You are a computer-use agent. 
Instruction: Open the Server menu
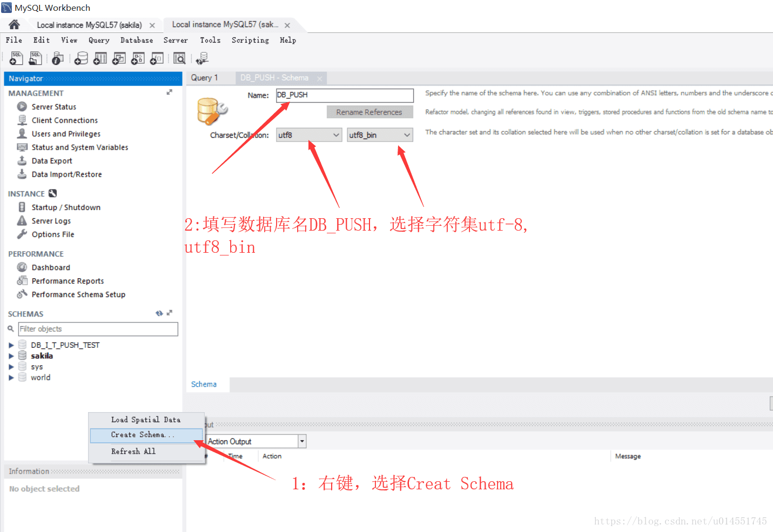176,40
